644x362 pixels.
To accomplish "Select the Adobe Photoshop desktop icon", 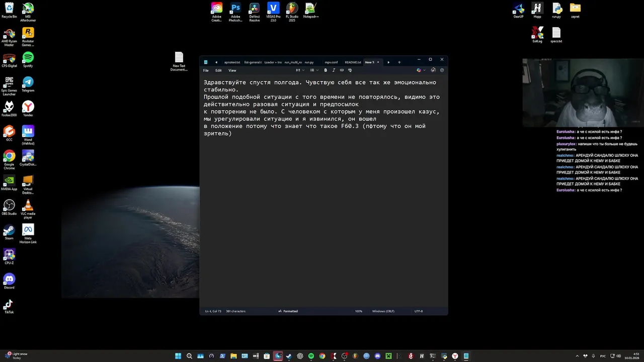I will 235,12.
